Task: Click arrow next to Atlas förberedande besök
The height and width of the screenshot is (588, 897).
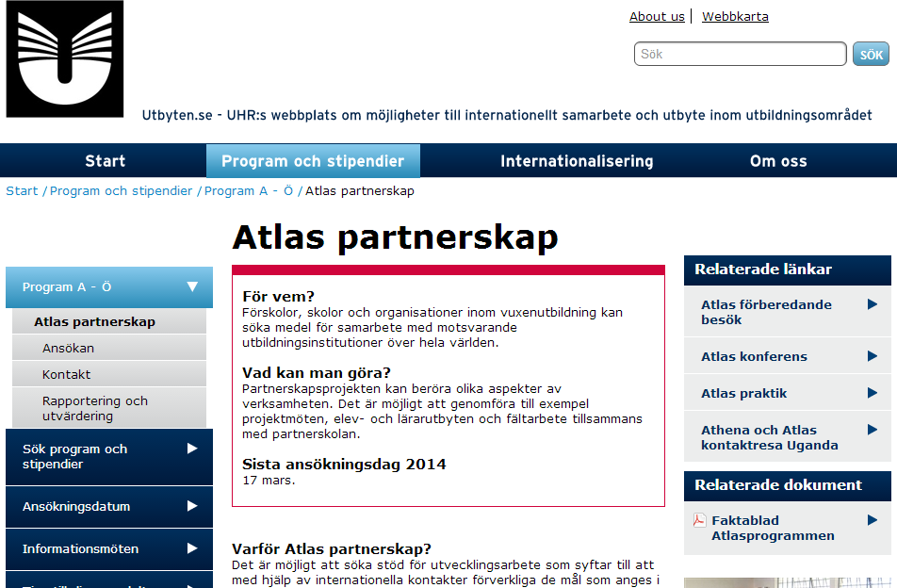Action: pyautogui.click(x=872, y=303)
